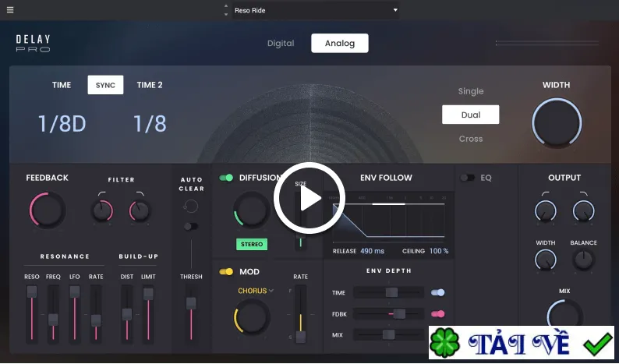Viewport: 619px width, 364px height.
Task: Click the ENV FOLLOW threshold bar
Action: tap(388, 204)
